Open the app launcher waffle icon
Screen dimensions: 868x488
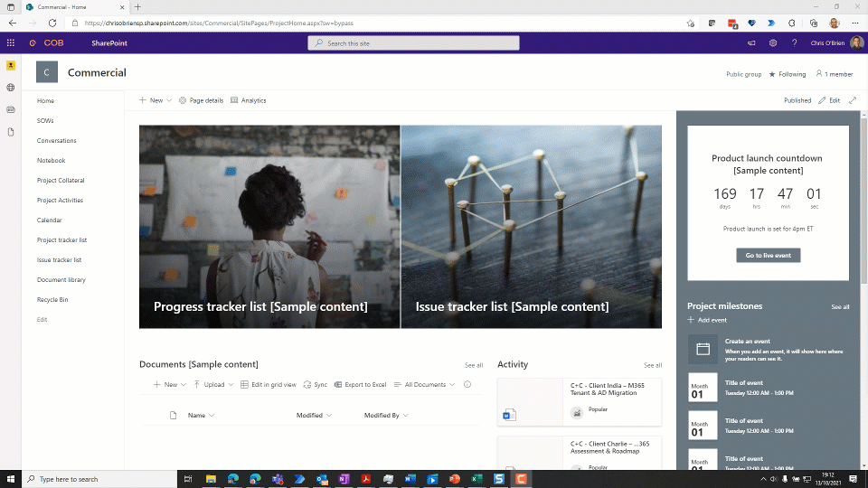tap(11, 42)
